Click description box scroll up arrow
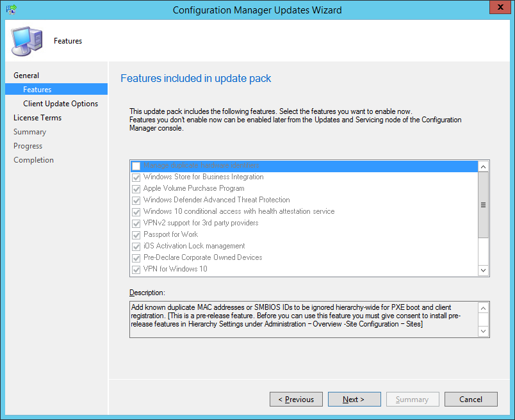This screenshot has height=420, width=515. coord(483,308)
